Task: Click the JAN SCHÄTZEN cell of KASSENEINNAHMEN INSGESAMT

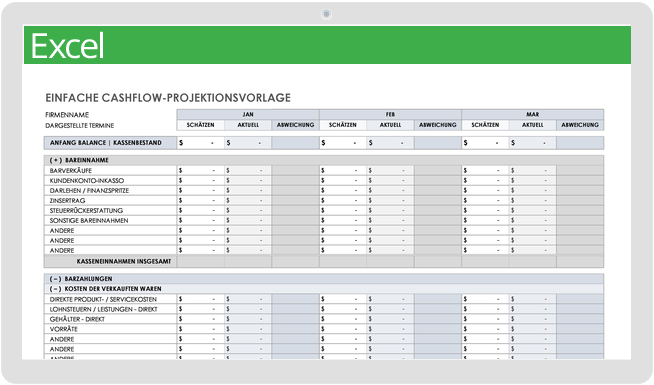Action: [x=201, y=262]
